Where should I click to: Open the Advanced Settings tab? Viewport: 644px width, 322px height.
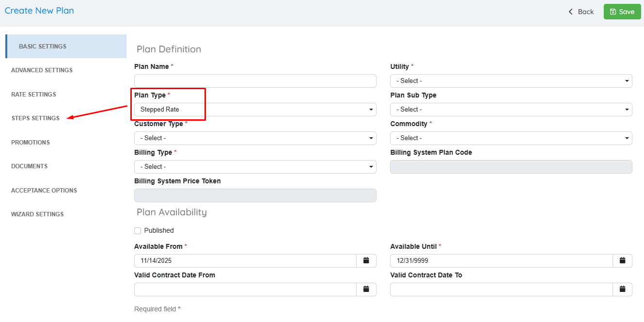42,70
